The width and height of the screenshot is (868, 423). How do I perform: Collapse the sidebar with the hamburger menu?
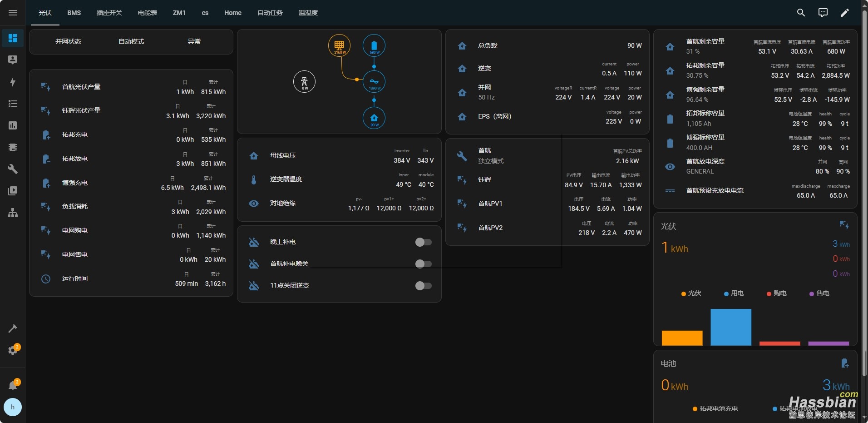pyautogui.click(x=13, y=13)
